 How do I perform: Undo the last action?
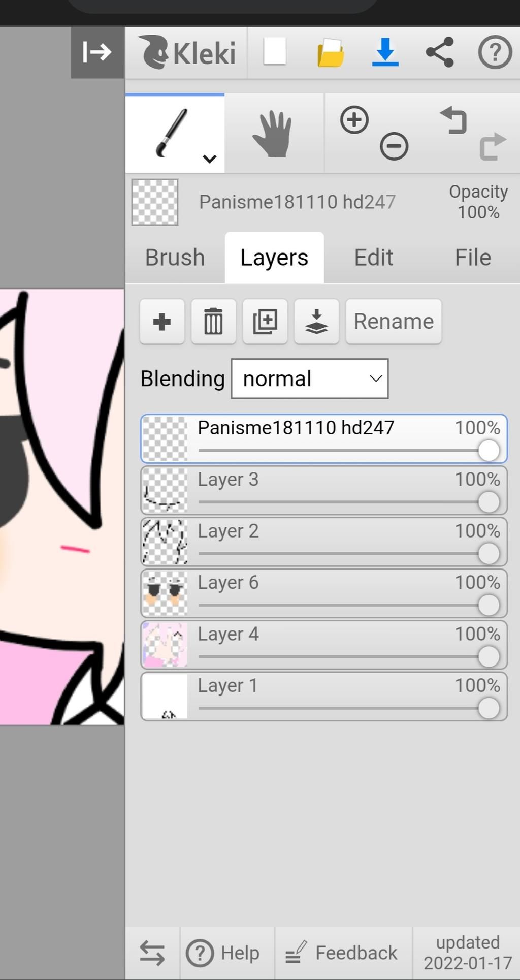(x=453, y=120)
